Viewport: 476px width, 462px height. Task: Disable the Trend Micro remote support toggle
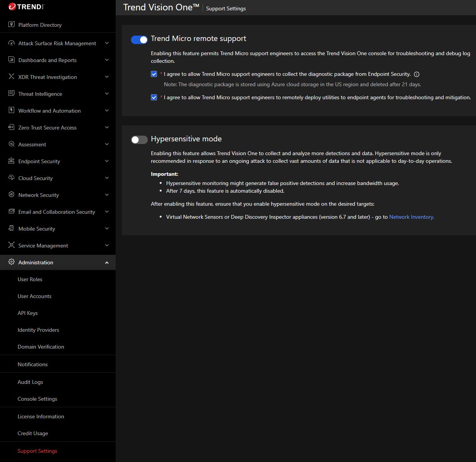[x=139, y=39]
